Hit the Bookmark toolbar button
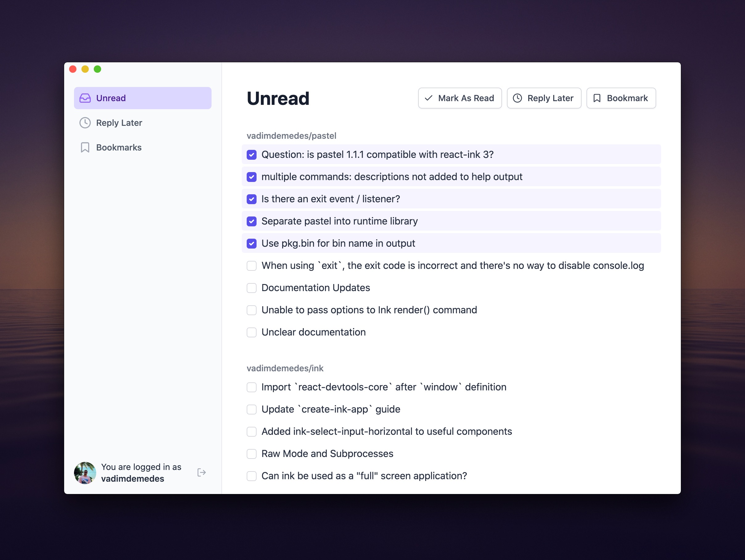 621,98
